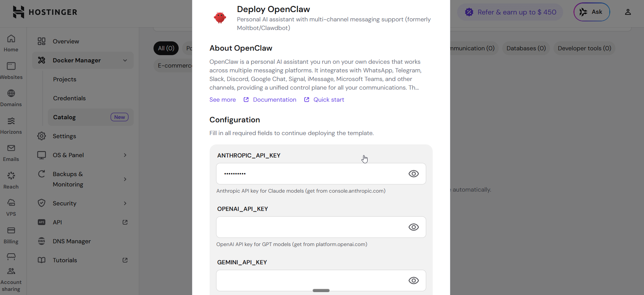Image resolution: width=644 pixels, height=295 pixels.
Task: Collapse the Docker Manager menu chevron
Action: coord(125,60)
